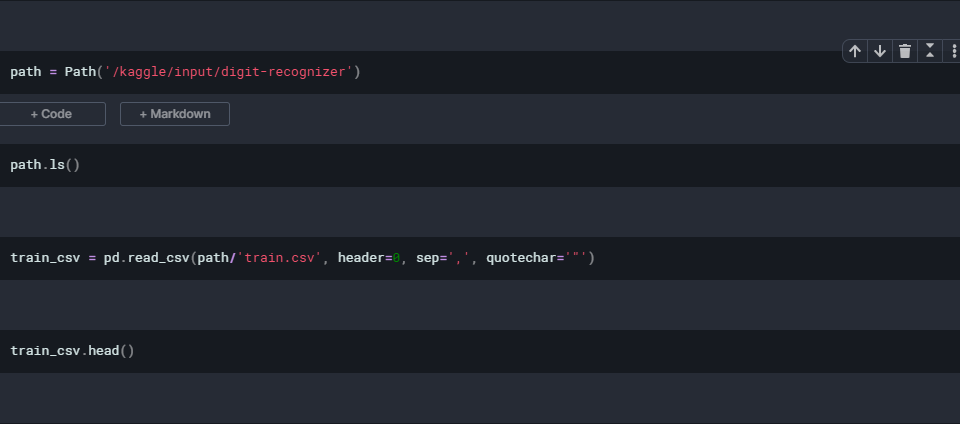
Task: Click train_csv in the head() cell
Action: [x=46, y=351]
